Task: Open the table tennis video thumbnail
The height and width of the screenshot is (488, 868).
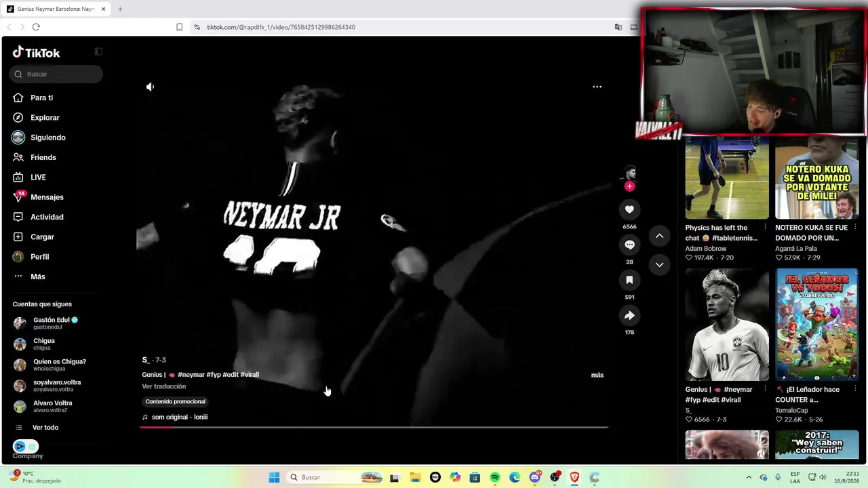Action: (727, 178)
